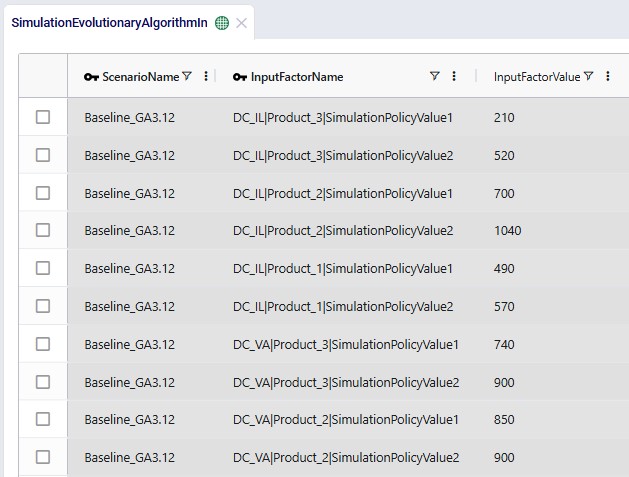Image resolution: width=629 pixels, height=477 pixels.
Task: Check the row for DC_VA|Product_2|SimulationPolicyValue2
Action: (x=43, y=457)
